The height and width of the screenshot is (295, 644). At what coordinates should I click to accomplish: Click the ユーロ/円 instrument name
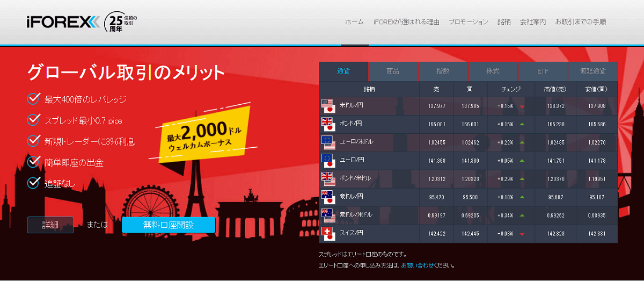point(352,161)
